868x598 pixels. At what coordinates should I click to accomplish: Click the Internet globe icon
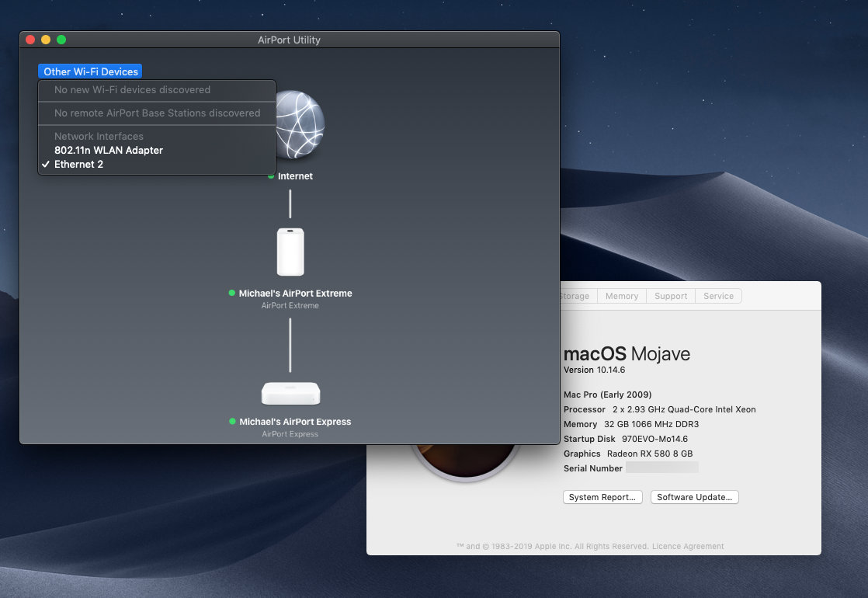300,125
